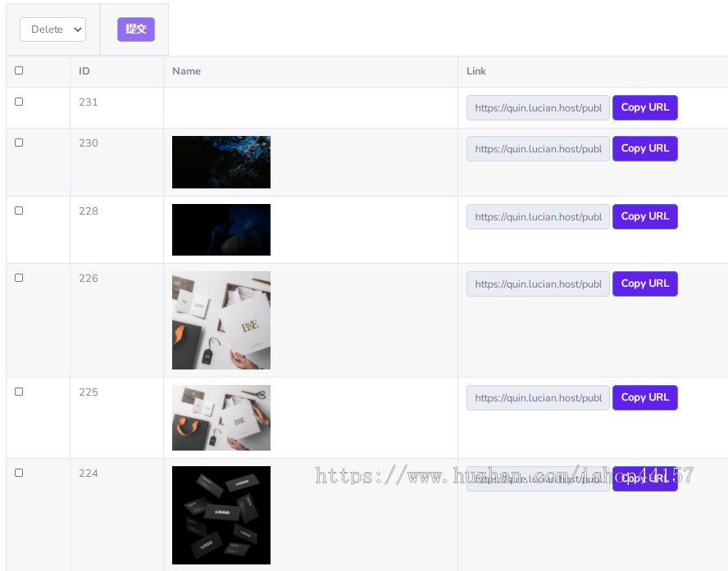This screenshot has width=728, height=571.
Task: Click the ID value 226
Action: (89, 279)
